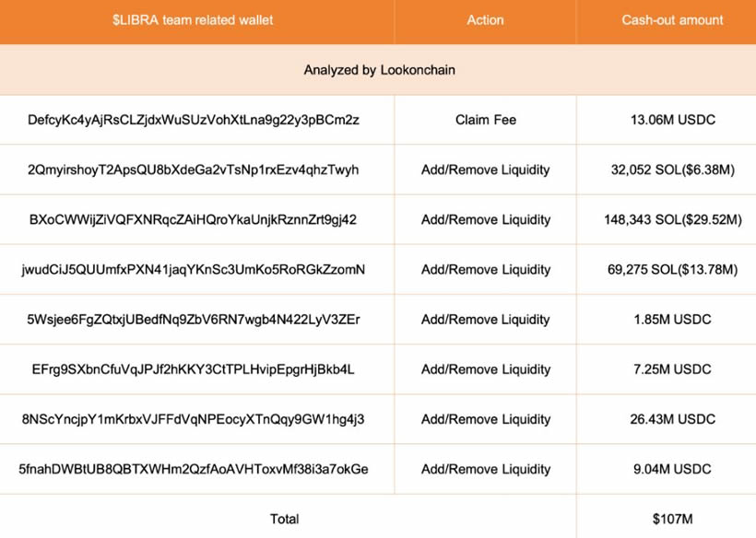Click wallet address starting with 5fnahDWBtUB8

tap(194, 469)
